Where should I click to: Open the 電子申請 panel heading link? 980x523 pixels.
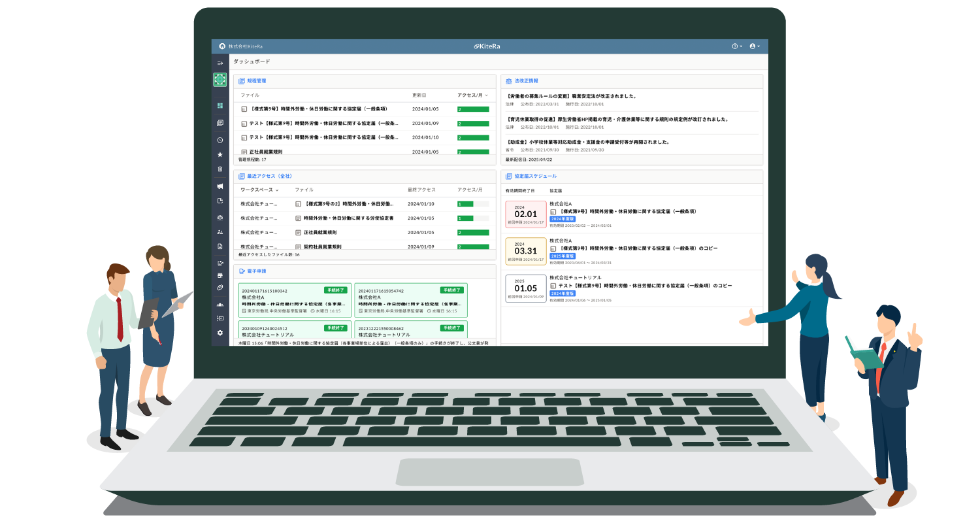256,271
